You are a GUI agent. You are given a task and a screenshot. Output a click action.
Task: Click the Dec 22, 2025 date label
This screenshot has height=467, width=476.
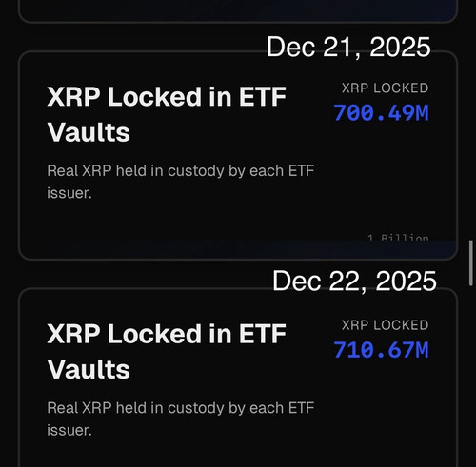(x=354, y=282)
